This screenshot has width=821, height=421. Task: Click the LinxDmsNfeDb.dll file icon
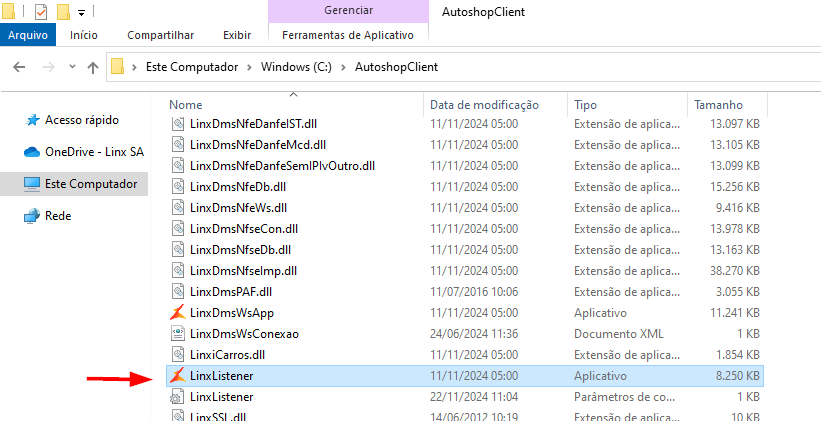pos(178,186)
